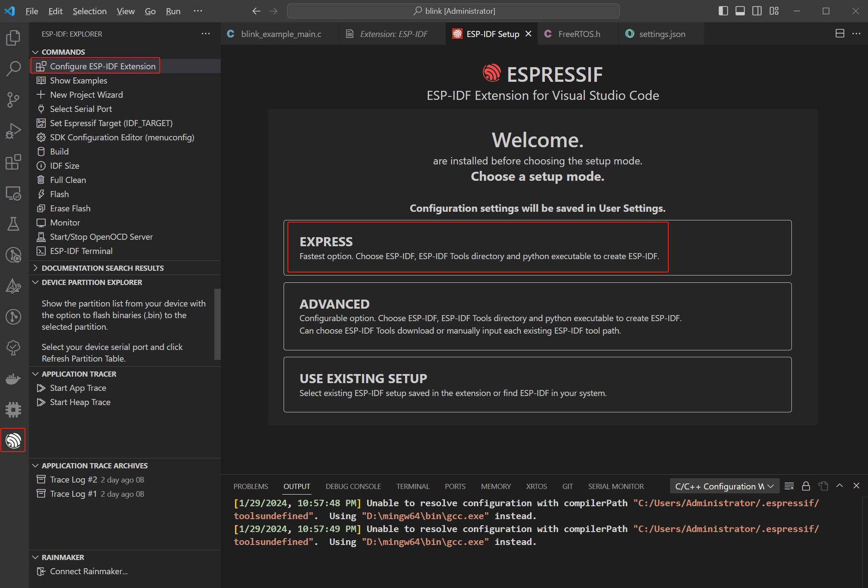Open the title bar overflow menu ellipsis
The image size is (868, 588).
pos(198,11)
